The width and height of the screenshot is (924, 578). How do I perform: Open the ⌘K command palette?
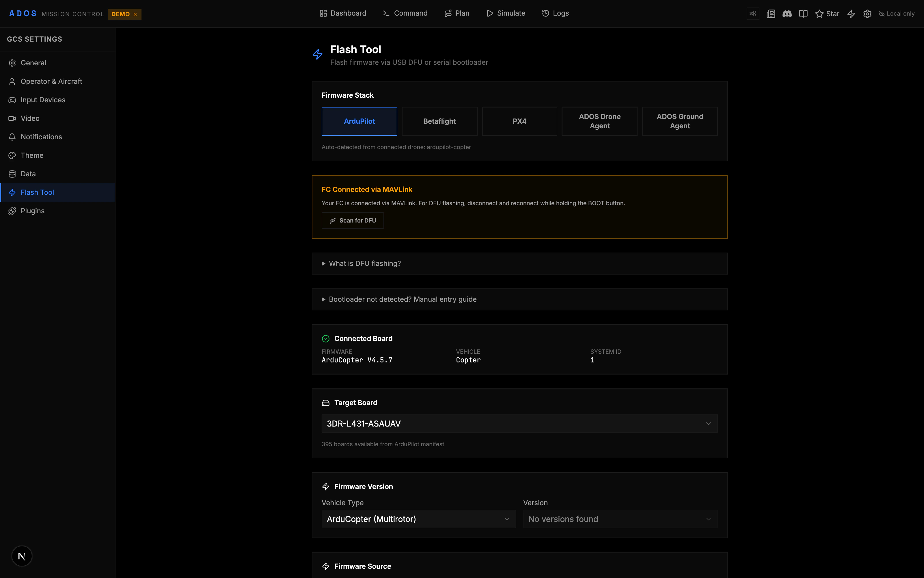pyautogui.click(x=752, y=14)
